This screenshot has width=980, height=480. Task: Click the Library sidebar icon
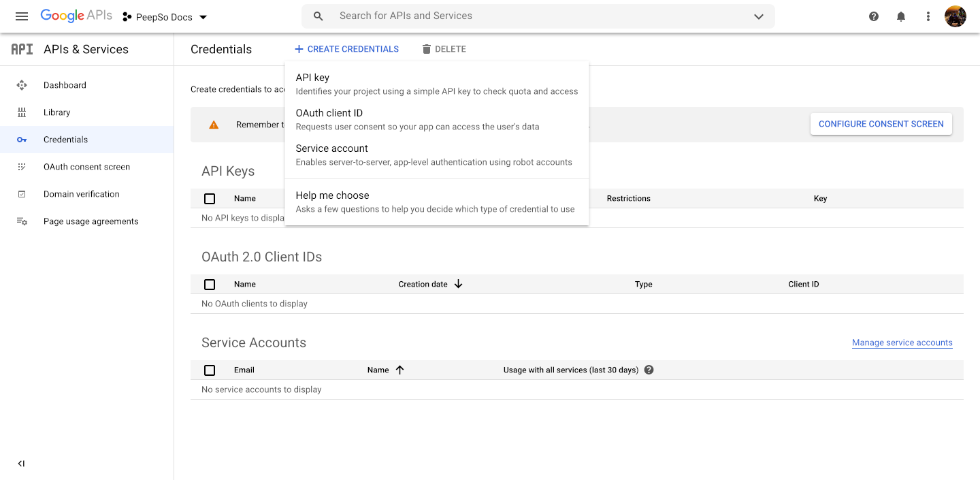tap(22, 112)
